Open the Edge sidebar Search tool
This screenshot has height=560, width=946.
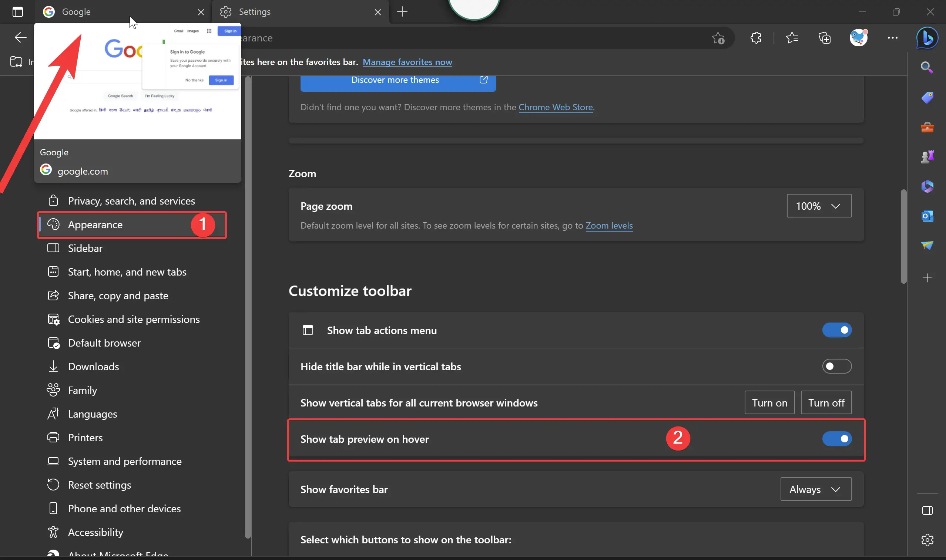927,67
